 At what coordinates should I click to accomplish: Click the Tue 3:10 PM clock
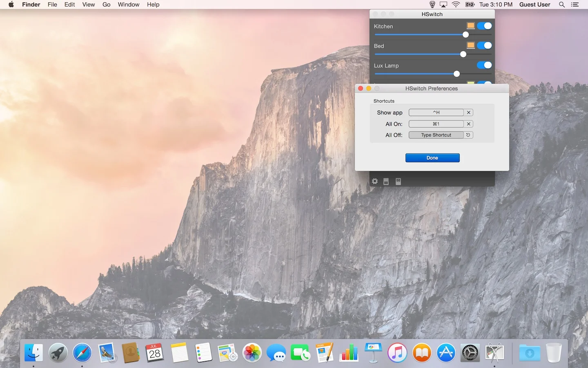[x=496, y=4]
